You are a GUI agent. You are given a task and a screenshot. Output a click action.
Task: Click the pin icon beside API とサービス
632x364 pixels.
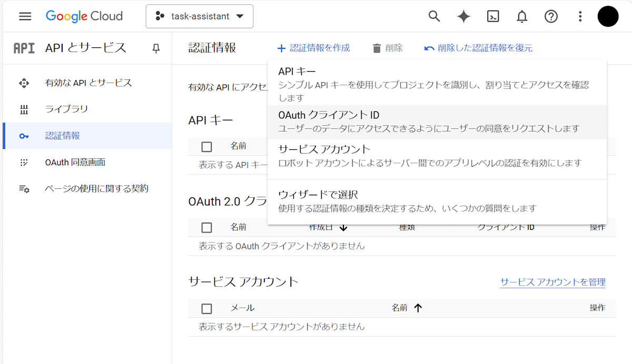click(x=156, y=48)
